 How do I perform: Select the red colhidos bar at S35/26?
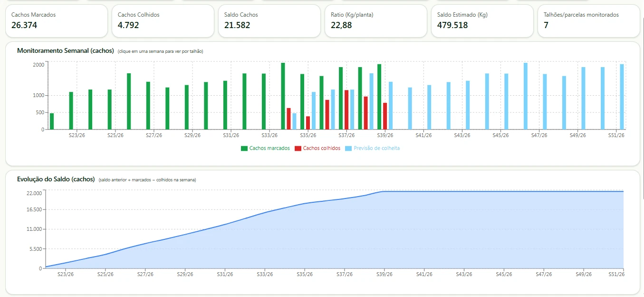tap(308, 123)
